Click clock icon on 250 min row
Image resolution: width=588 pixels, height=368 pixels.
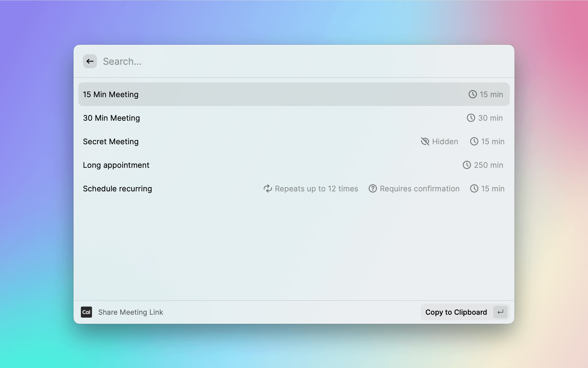(x=467, y=165)
